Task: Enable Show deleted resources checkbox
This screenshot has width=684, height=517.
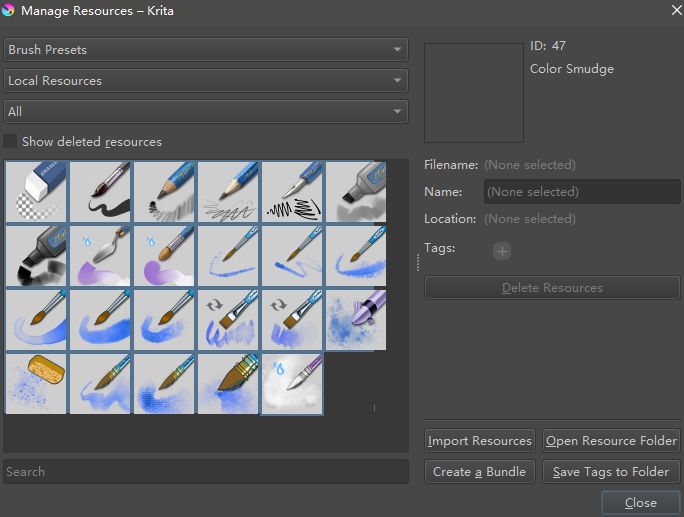Action: [12, 142]
